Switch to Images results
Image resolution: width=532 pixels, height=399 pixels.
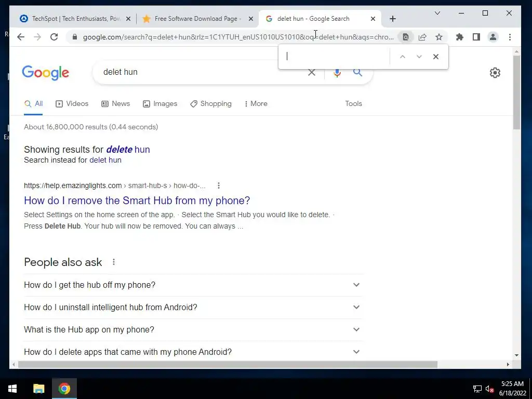(x=160, y=104)
